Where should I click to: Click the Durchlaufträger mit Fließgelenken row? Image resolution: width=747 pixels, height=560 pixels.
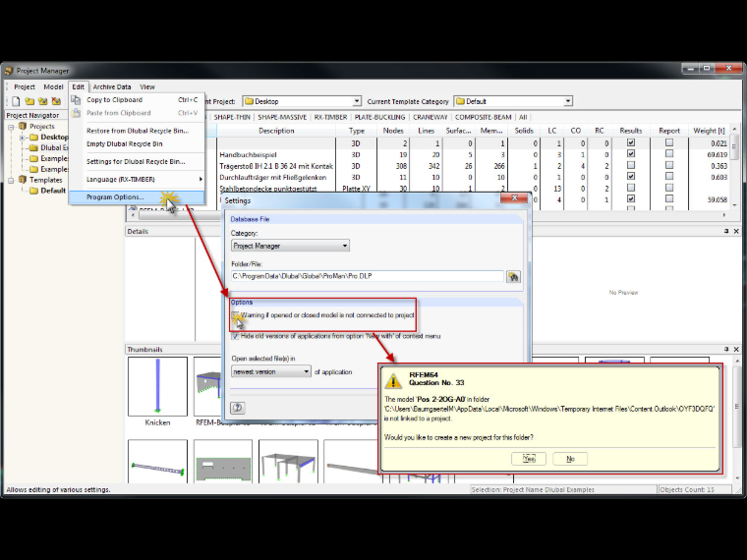(429, 177)
